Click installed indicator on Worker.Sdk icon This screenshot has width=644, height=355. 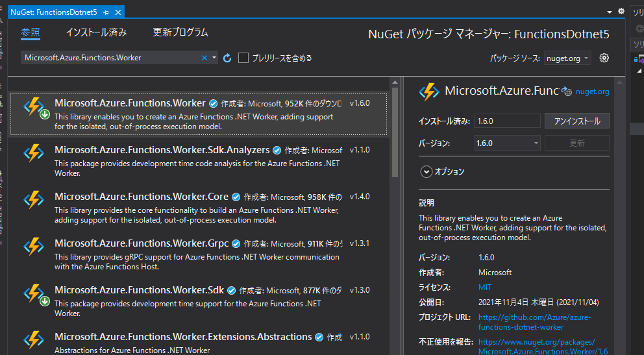45,302
